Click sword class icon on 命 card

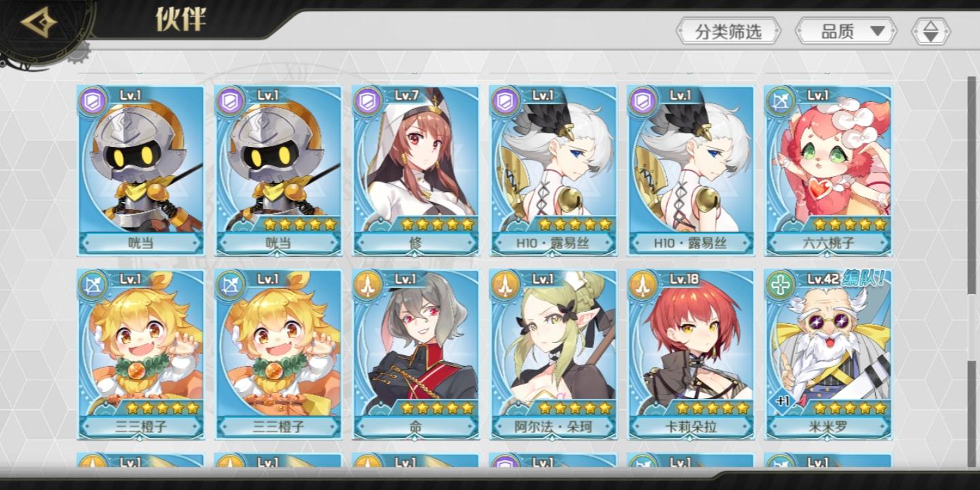(x=367, y=284)
